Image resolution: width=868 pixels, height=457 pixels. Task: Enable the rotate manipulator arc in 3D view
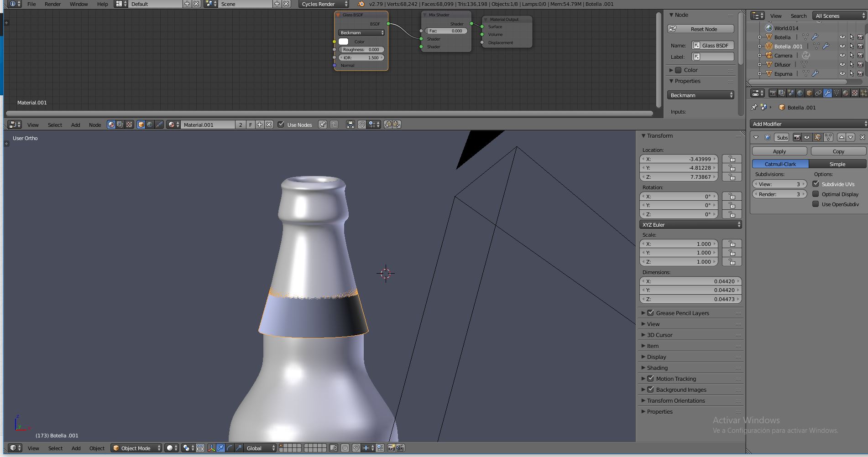click(x=230, y=448)
